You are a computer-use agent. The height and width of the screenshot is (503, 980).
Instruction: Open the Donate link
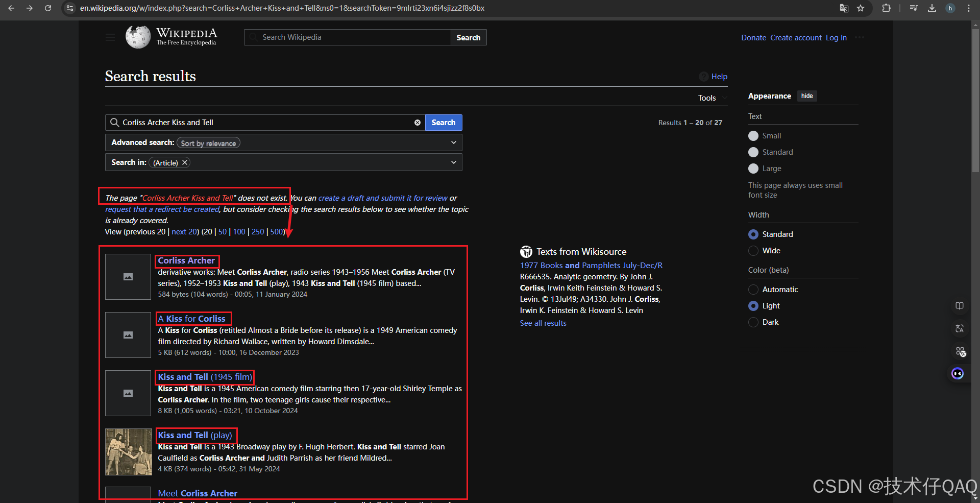(753, 38)
